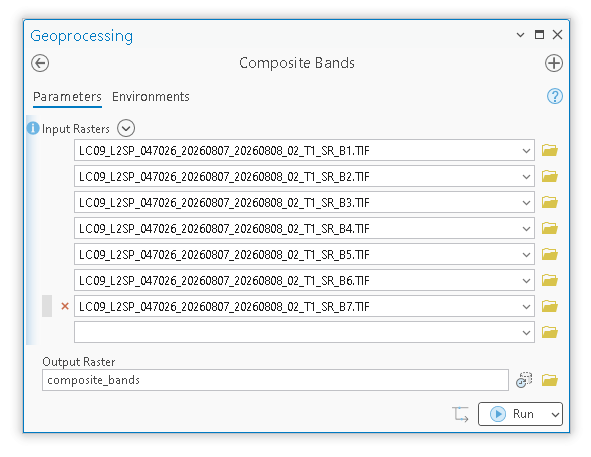The height and width of the screenshot is (457, 591).
Task: Select the Parameters tab
Action: pos(67,97)
